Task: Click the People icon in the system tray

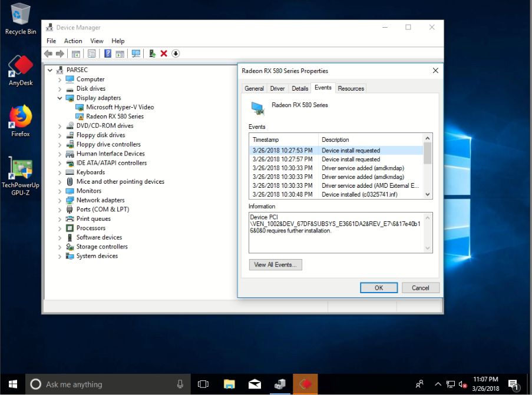Action: pos(419,384)
